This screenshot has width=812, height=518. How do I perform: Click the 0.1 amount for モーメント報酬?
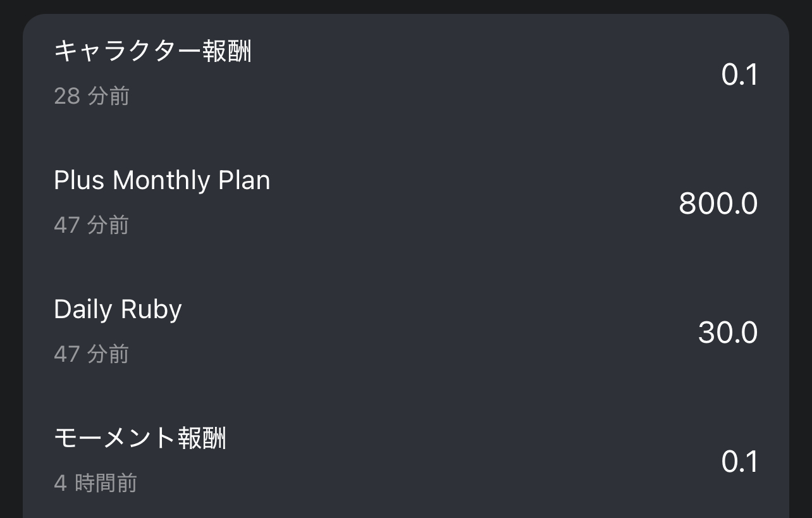point(739,462)
